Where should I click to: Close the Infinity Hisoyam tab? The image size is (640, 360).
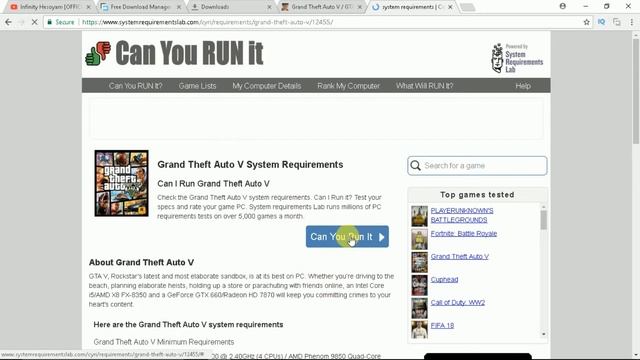click(88, 7)
